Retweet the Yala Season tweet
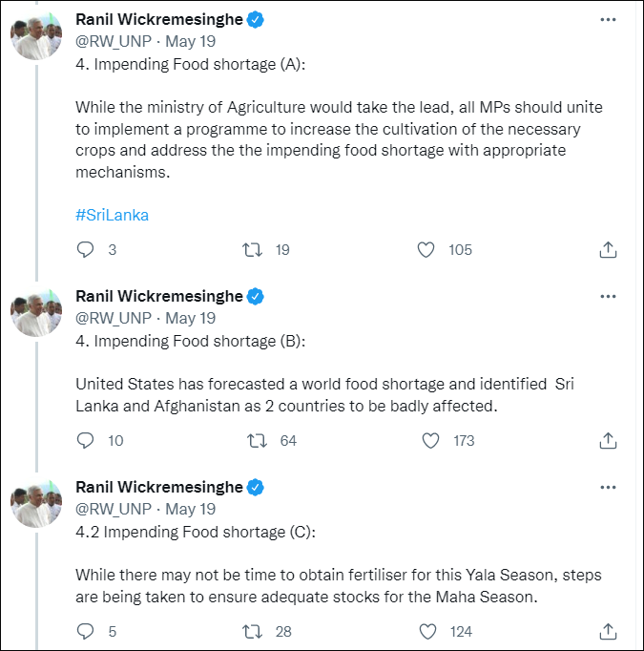Image resolution: width=644 pixels, height=651 pixels. pyautogui.click(x=253, y=632)
